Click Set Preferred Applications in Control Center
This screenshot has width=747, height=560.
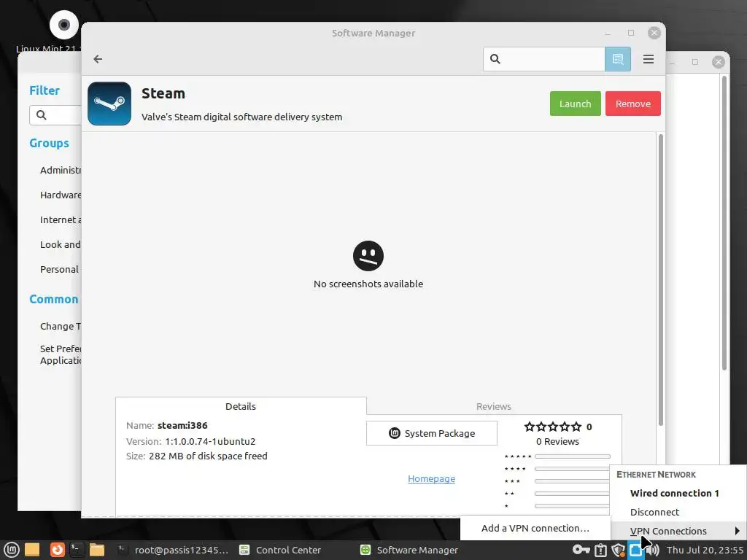61,354
